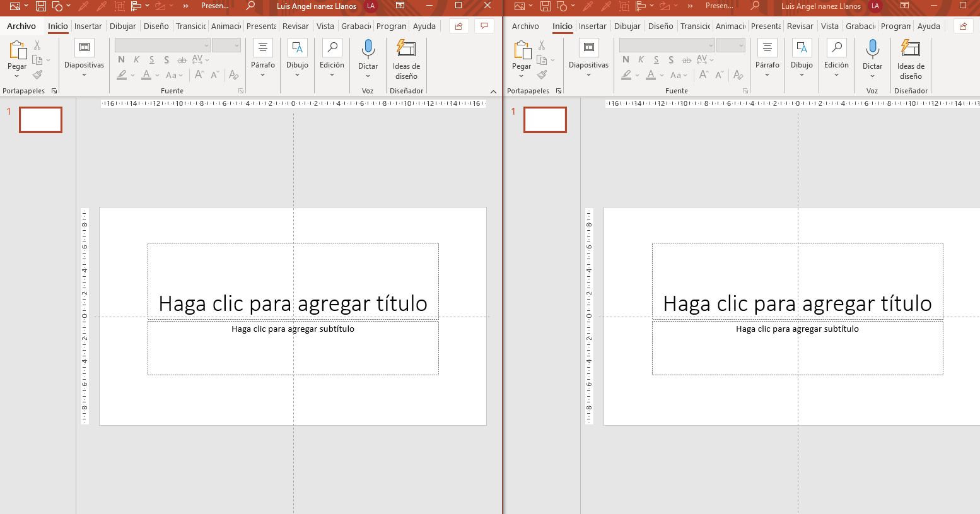Click Save icon in right PowerPoint window
This screenshot has height=514, width=980.
click(545, 6)
